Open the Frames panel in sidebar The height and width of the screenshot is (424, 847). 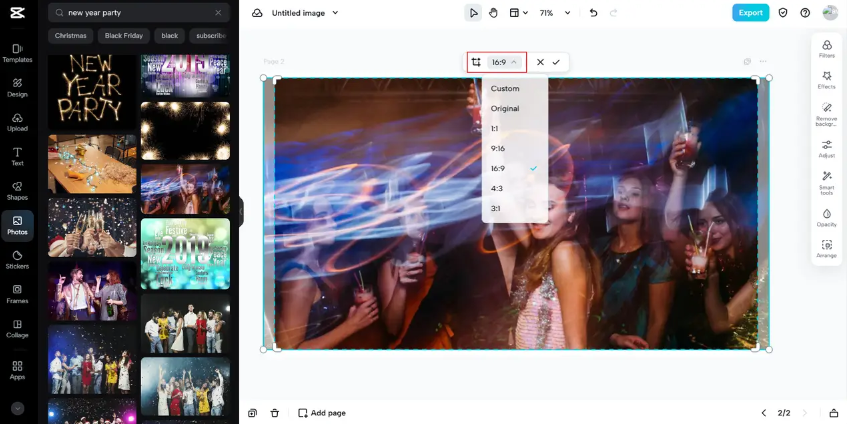point(17,294)
